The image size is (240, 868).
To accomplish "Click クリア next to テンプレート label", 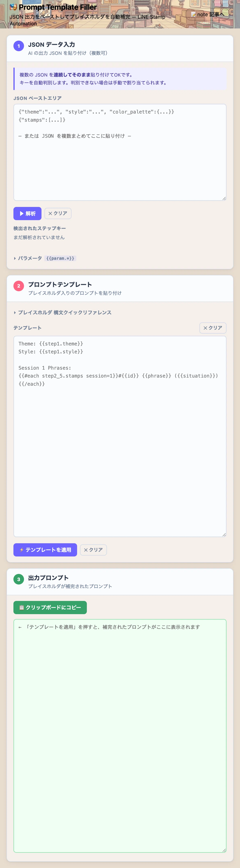I will pos(213,328).
